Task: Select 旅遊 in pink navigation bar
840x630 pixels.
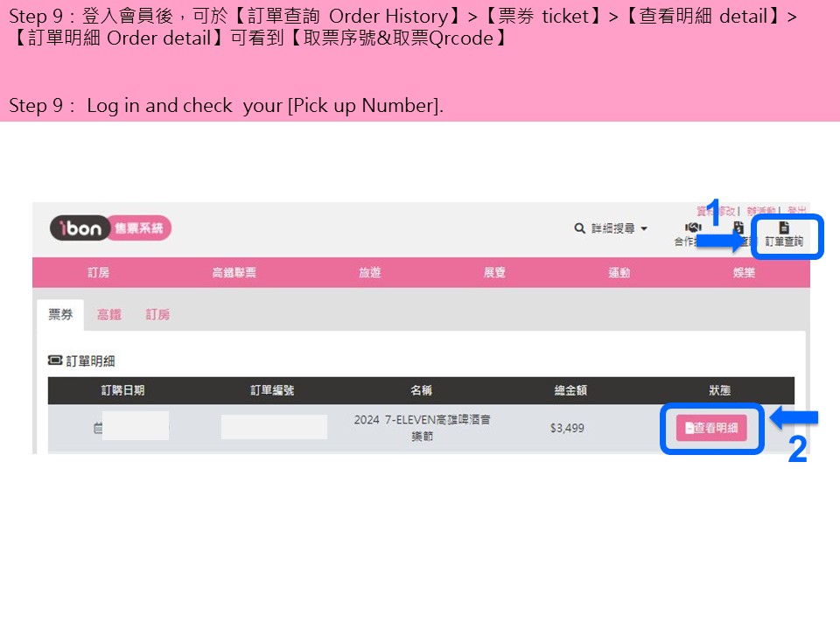Action: tap(369, 273)
